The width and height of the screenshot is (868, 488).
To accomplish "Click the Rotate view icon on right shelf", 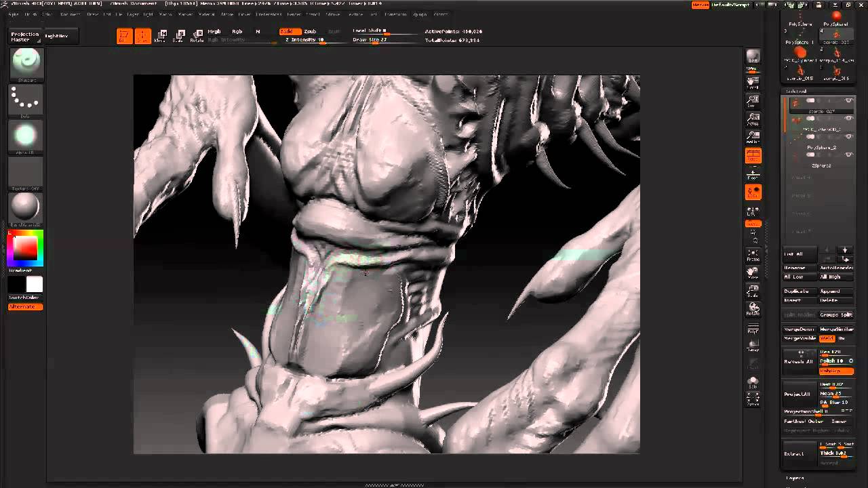I will pos(753,310).
